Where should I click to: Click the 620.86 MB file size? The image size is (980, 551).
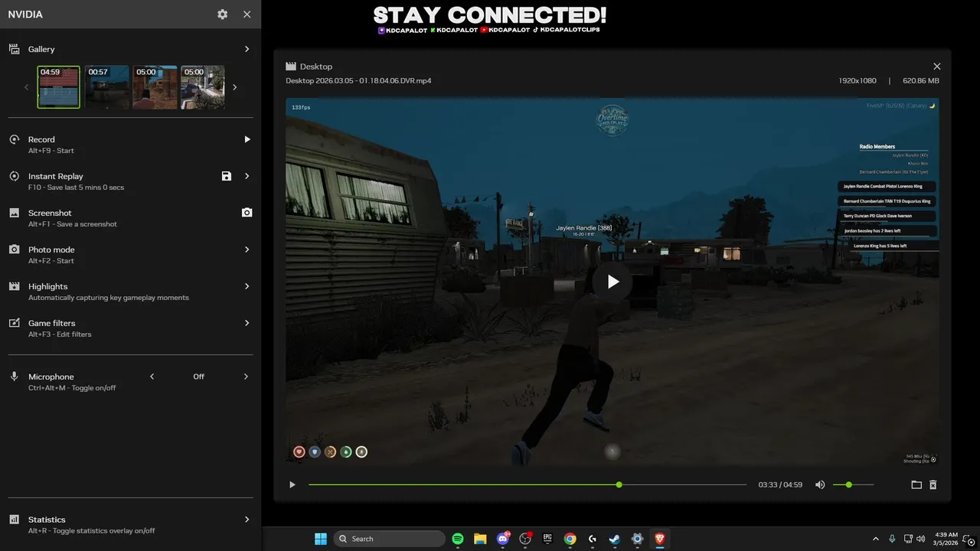point(921,80)
